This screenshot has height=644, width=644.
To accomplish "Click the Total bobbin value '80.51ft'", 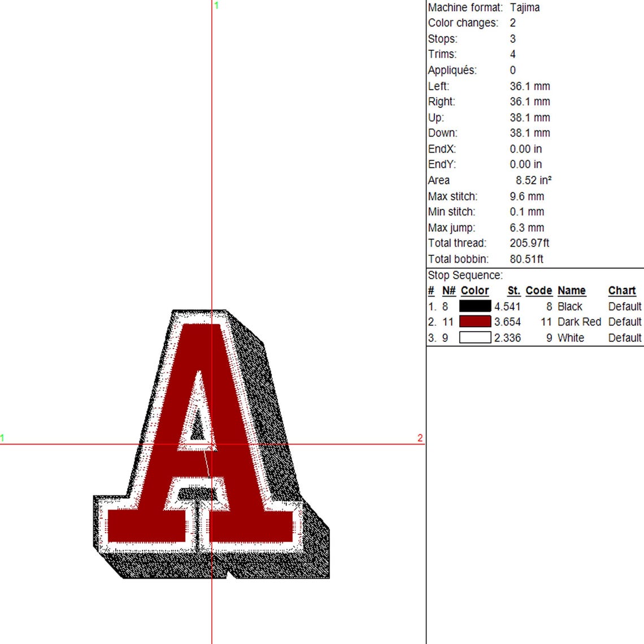I will click(526, 259).
